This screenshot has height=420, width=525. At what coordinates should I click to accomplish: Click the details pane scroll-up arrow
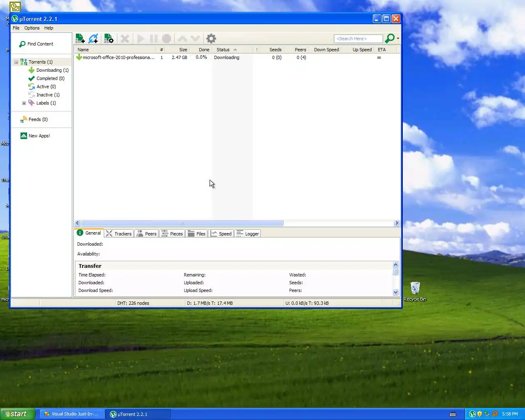pyautogui.click(x=395, y=265)
